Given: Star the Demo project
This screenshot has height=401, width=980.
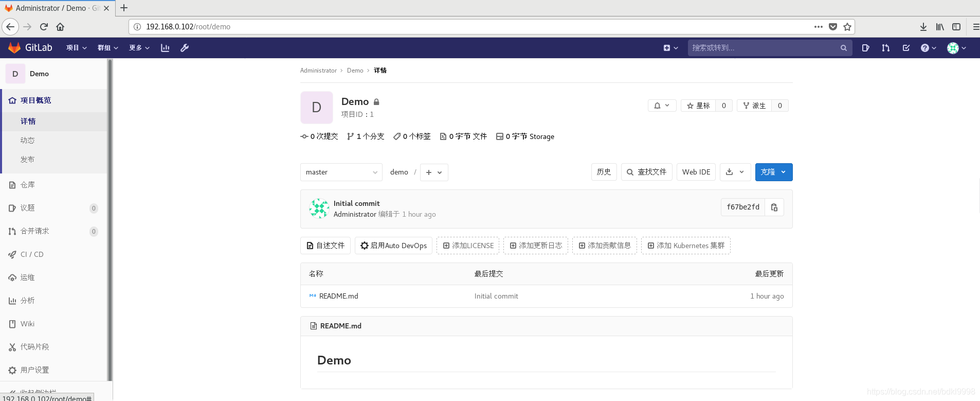Looking at the screenshot, I should coord(698,106).
